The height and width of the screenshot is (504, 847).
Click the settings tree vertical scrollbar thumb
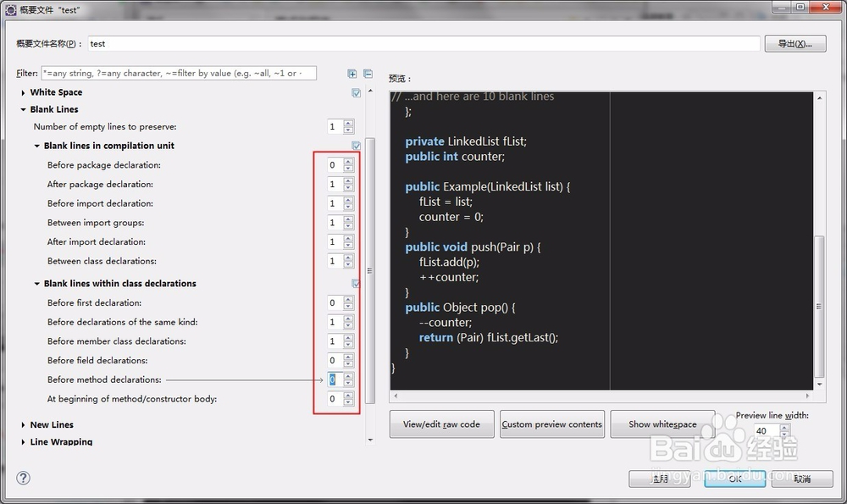tap(370, 271)
